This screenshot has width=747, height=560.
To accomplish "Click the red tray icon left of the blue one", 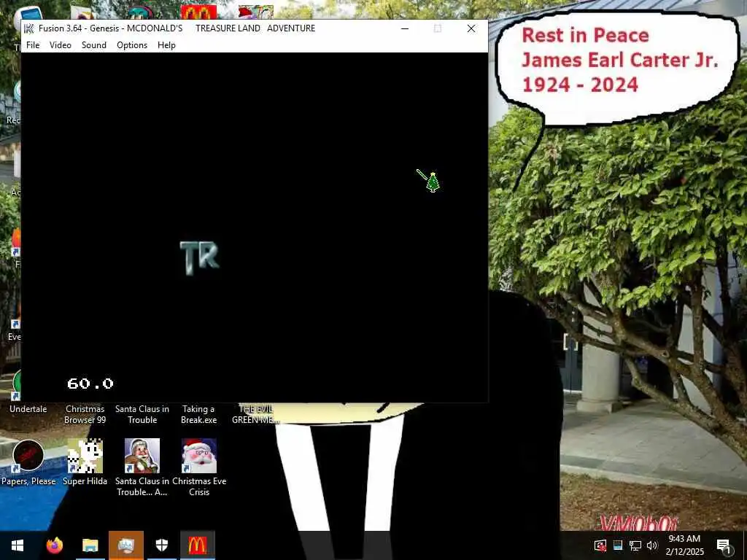I will pos(600,545).
